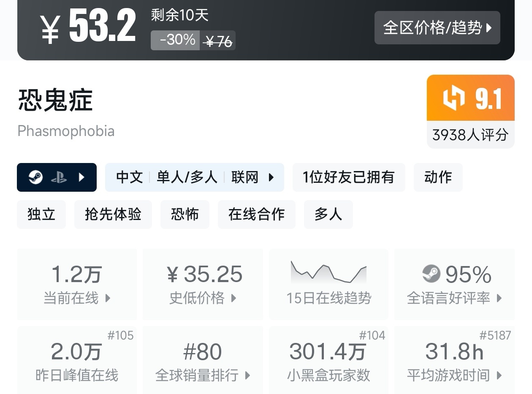Screen dimensions: 532x394
Task: Click the Steam icon beside 95% rating
Action: 431,274
